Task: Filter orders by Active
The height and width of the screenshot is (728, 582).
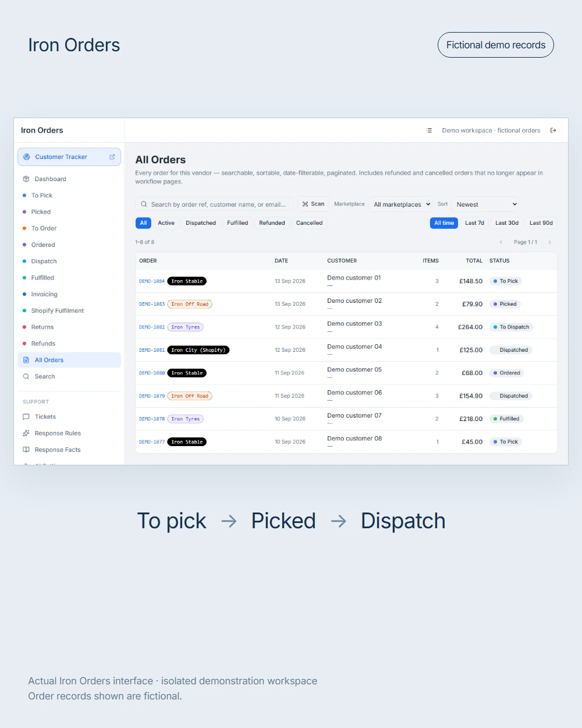Action: click(166, 223)
